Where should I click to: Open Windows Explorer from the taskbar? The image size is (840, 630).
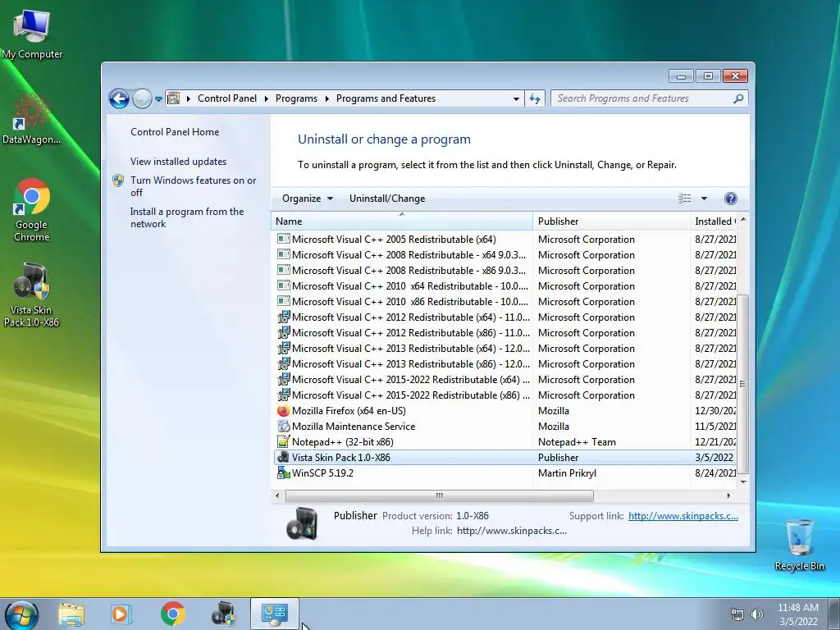tap(71, 614)
